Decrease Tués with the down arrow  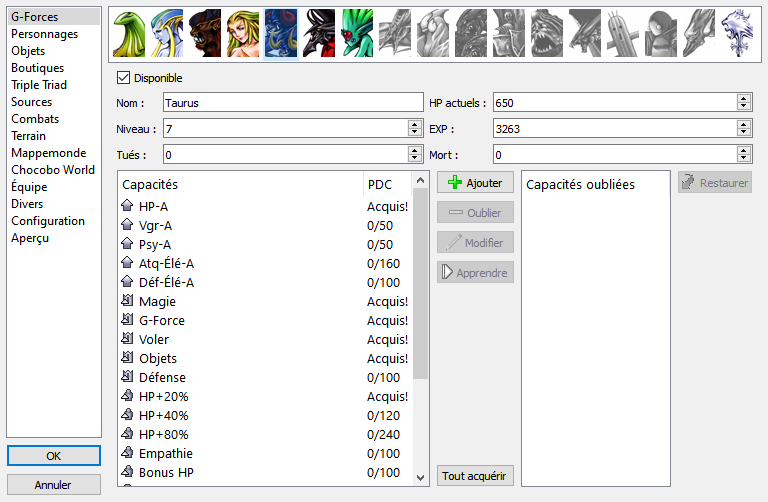click(x=415, y=158)
